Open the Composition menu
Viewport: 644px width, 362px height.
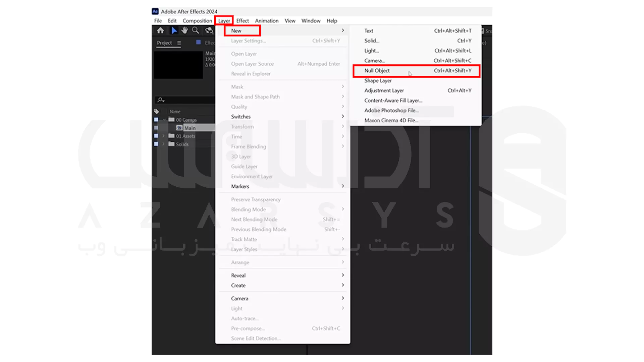197,21
